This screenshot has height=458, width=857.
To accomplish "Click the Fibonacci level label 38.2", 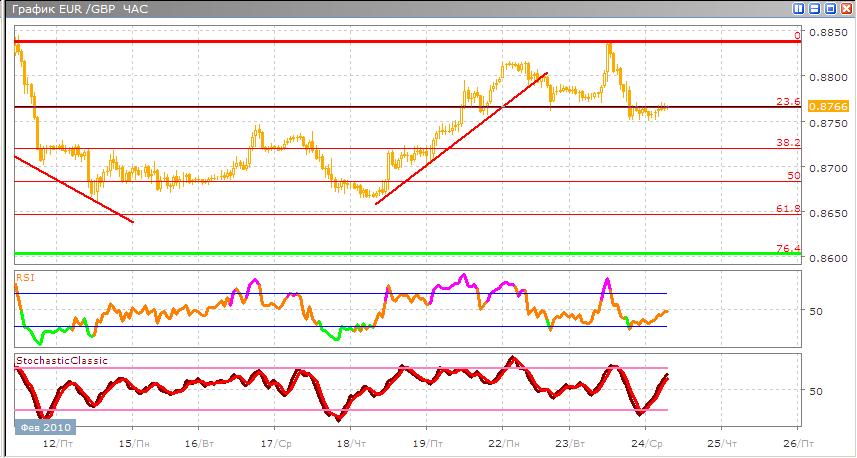I will pos(788,143).
